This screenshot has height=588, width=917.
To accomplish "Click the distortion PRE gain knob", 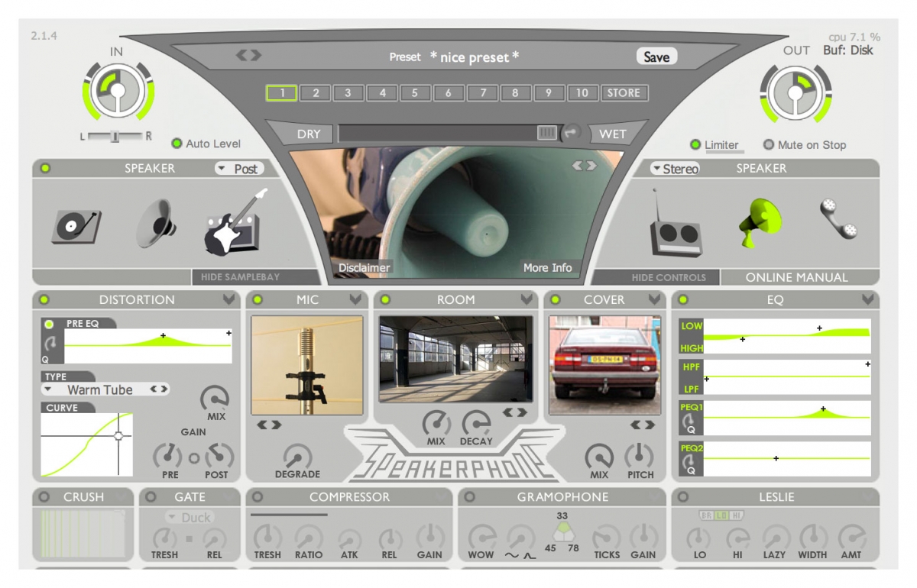I will tap(169, 456).
